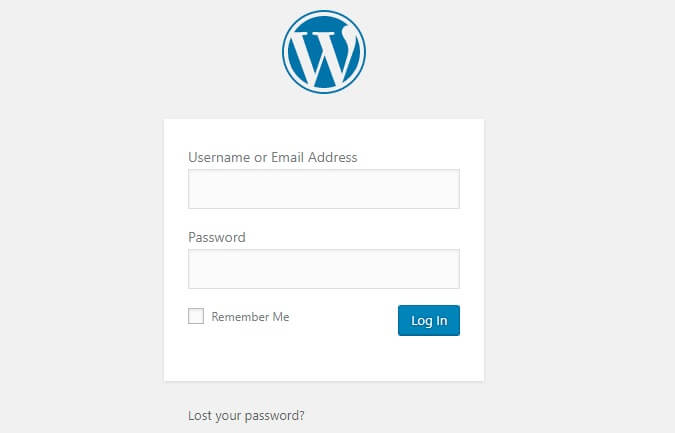Click empty white area of the login form

tap(324, 357)
